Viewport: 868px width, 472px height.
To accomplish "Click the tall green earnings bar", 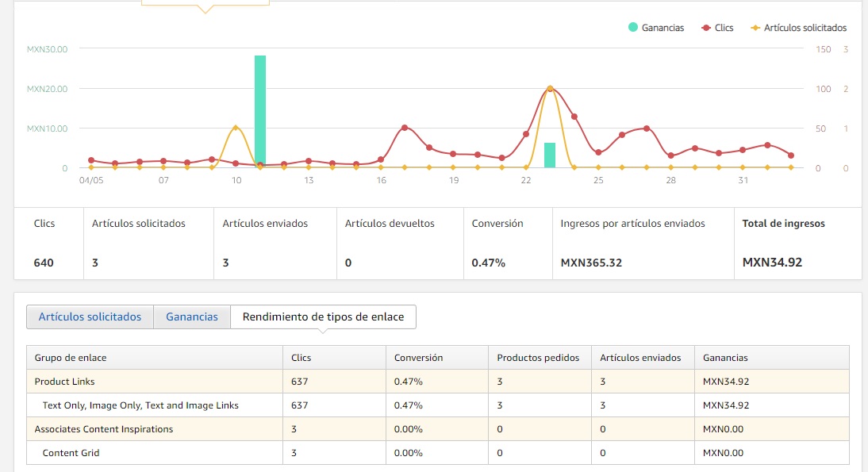I will click(x=260, y=111).
